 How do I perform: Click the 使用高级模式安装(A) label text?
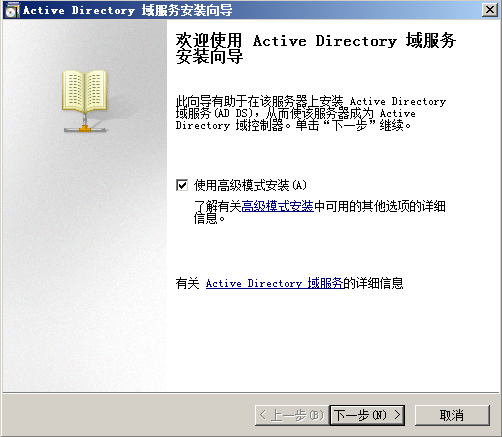pyautogui.click(x=250, y=185)
